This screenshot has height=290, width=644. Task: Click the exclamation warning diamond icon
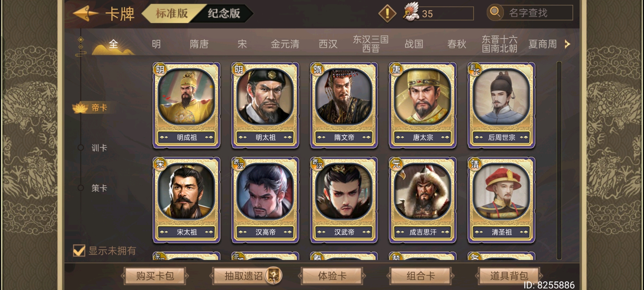(x=387, y=14)
